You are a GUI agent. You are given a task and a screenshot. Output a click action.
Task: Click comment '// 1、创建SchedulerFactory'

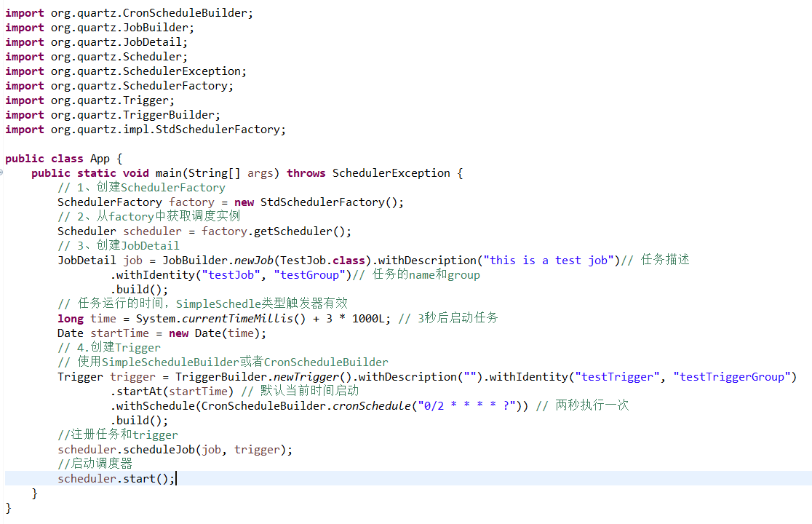coord(141,188)
